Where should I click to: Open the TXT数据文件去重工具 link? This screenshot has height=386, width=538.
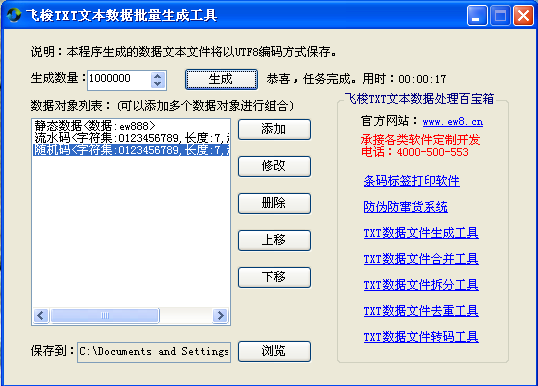point(421,311)
